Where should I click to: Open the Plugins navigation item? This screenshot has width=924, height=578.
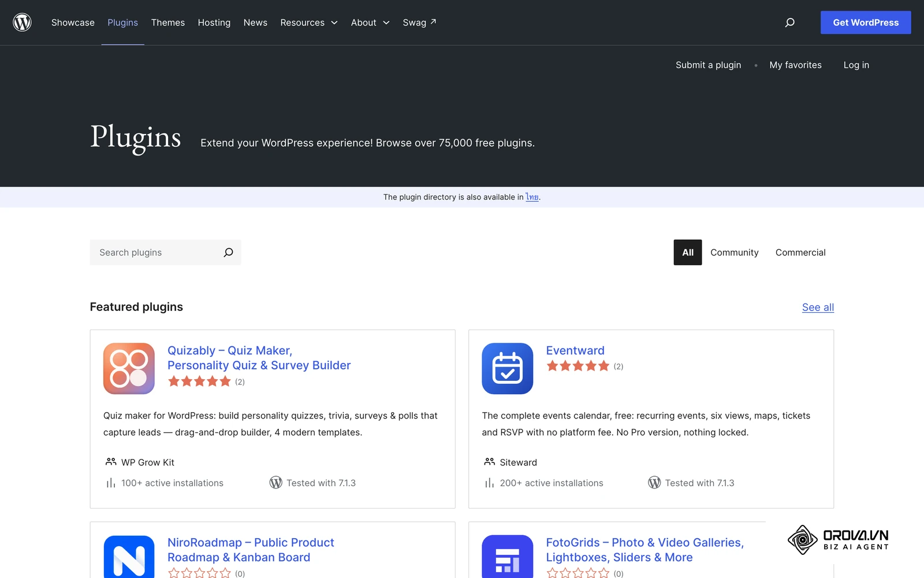pos(122,23)
